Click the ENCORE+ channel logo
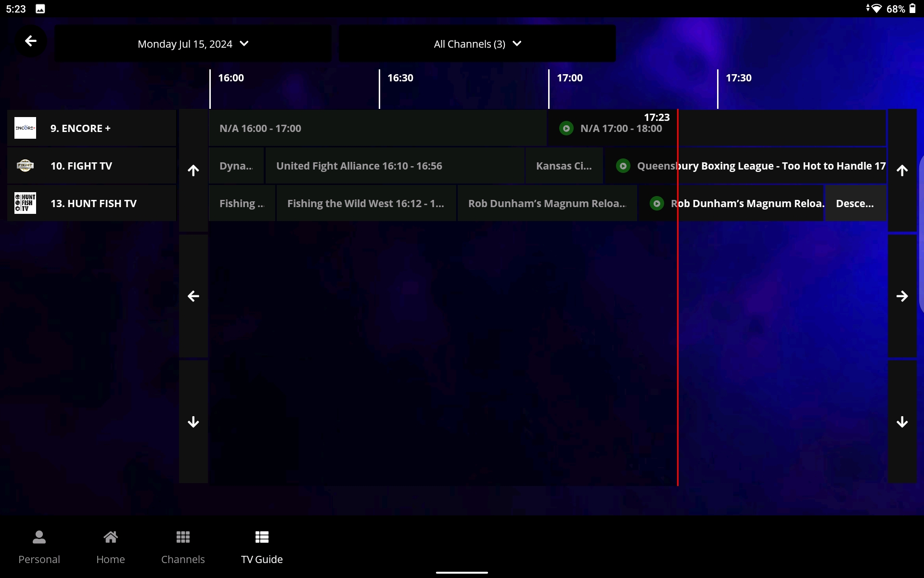The height and width of the screenshot is (578, 924). pyautogui.click(x=25, y=128)
